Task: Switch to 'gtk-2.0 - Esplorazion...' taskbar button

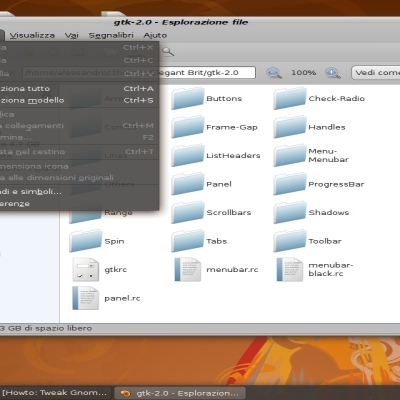Action: click(x=180, y=393)
